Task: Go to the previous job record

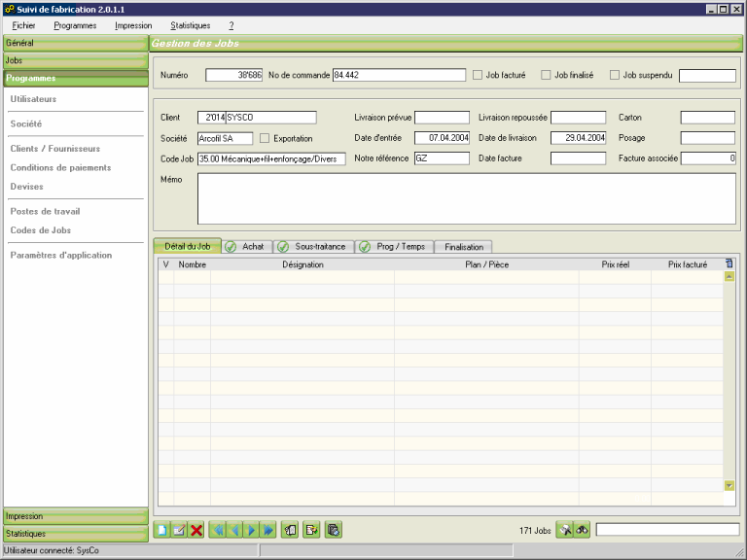Action: click(234, 530)
